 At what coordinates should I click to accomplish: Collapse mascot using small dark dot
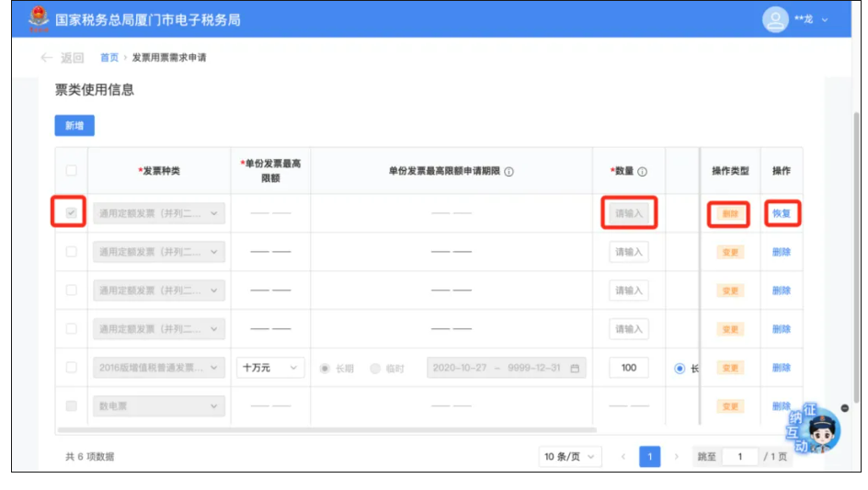pyautogui.click(x=845, y=408)
